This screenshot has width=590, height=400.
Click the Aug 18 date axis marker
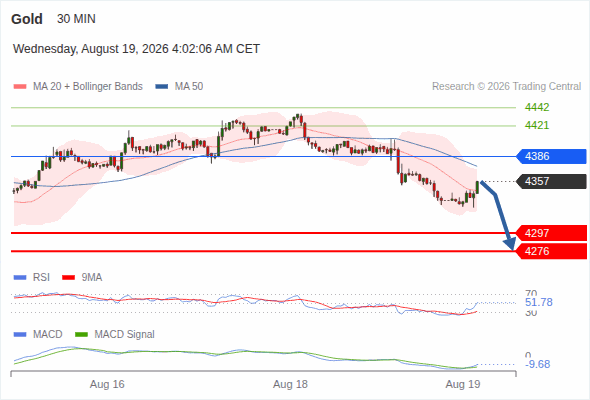[290, 384]
